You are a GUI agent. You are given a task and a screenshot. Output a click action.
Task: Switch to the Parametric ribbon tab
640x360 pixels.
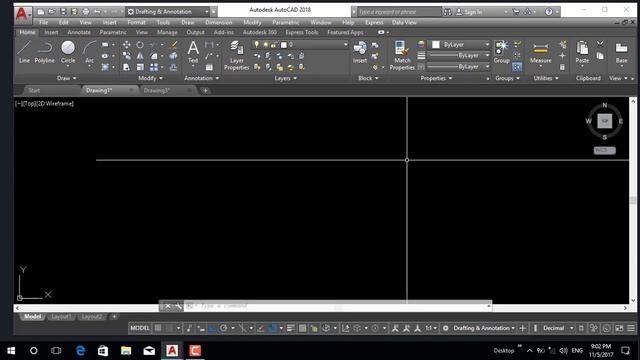click(x=113, y=32)
